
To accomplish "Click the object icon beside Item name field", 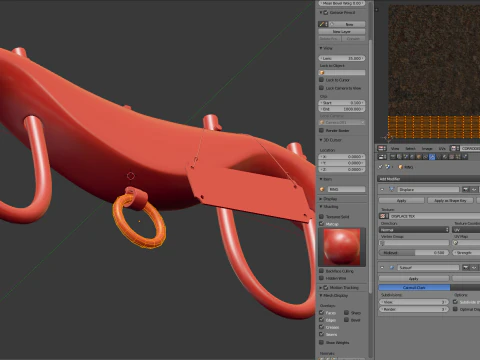I will 322,189.
